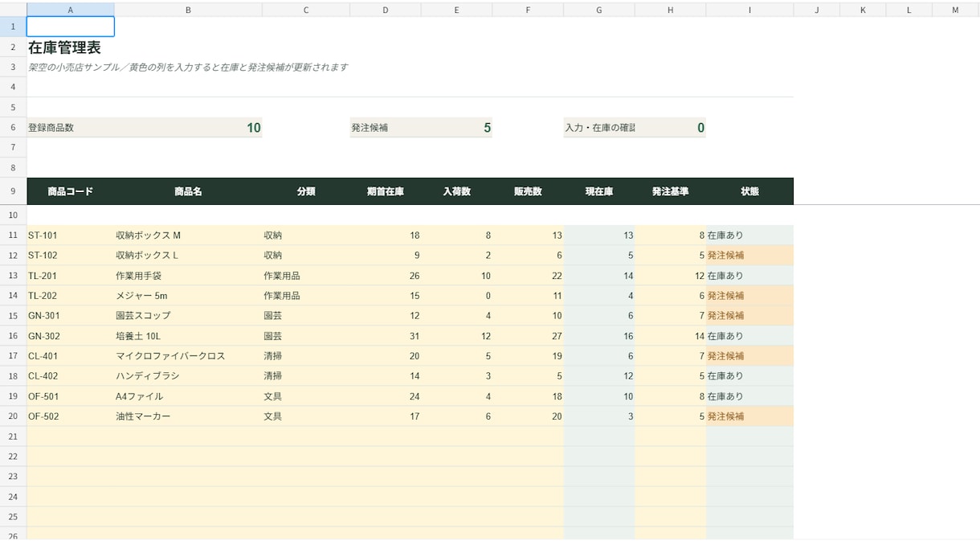Click the 園芸スコップ cell
The height and width of the screenshot is (541, 980).
coord(188,316)
